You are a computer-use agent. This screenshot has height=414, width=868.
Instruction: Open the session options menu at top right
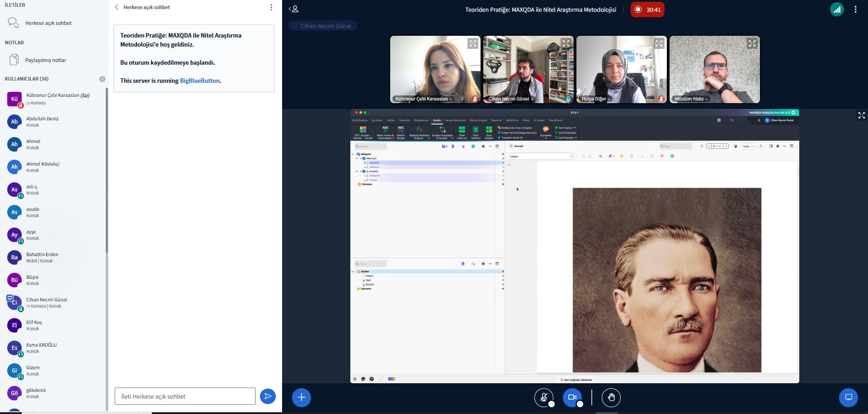point(855,10)
